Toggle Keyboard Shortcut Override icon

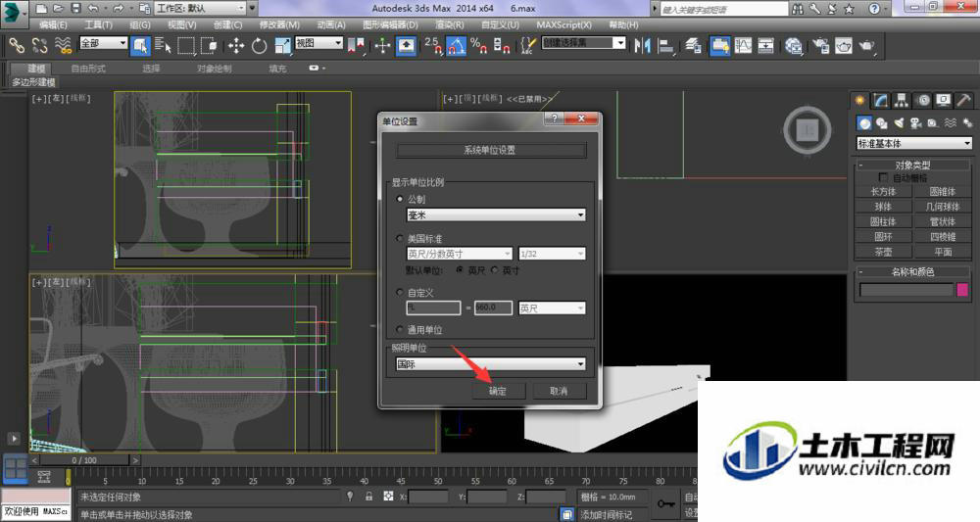tap(407, 46)
